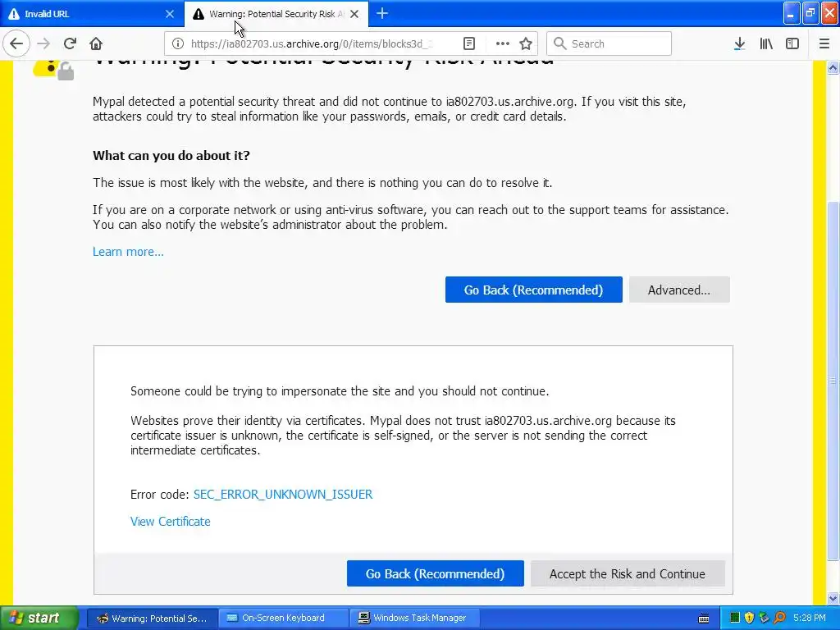Click the yellow security shield tray icon
The width and height of the screenshot is (840, 630).
coord(750,619)
